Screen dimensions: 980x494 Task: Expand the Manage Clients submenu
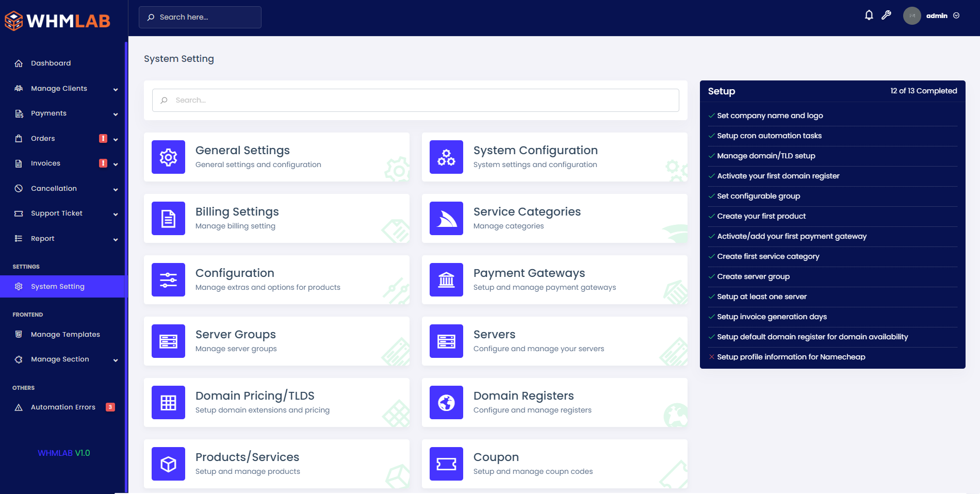coord(116,89)
